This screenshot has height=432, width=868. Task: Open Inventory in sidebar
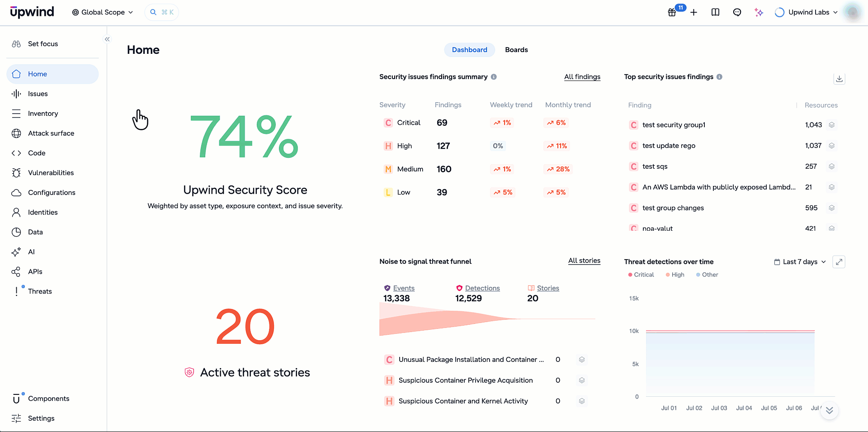(53, 114)
